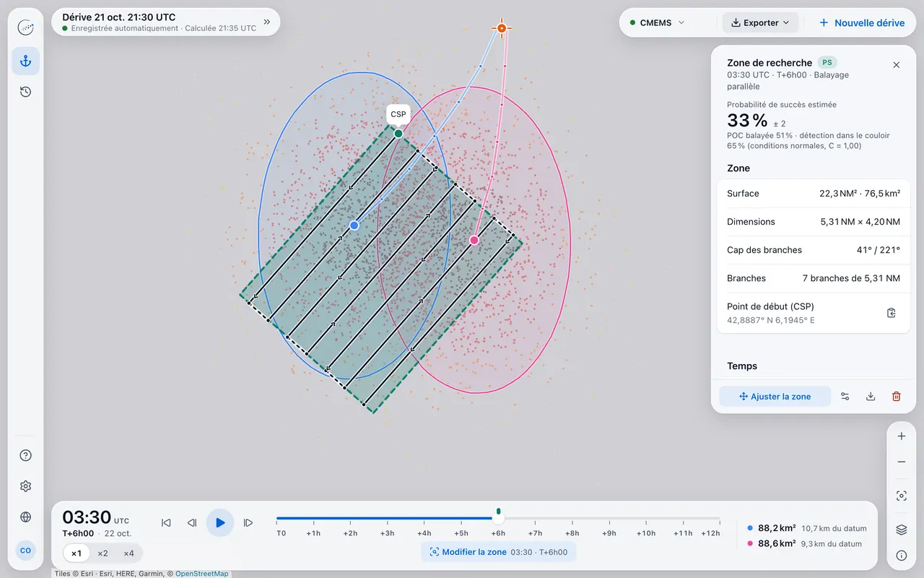Jump to +3h on the timeline

click(x=388, y=533)
